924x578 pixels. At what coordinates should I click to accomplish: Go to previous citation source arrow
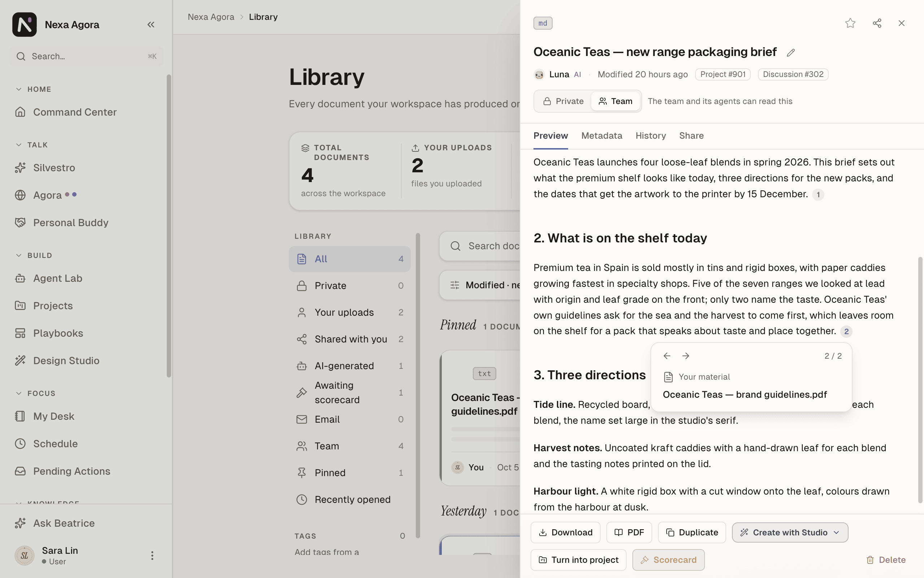point(667,356)
